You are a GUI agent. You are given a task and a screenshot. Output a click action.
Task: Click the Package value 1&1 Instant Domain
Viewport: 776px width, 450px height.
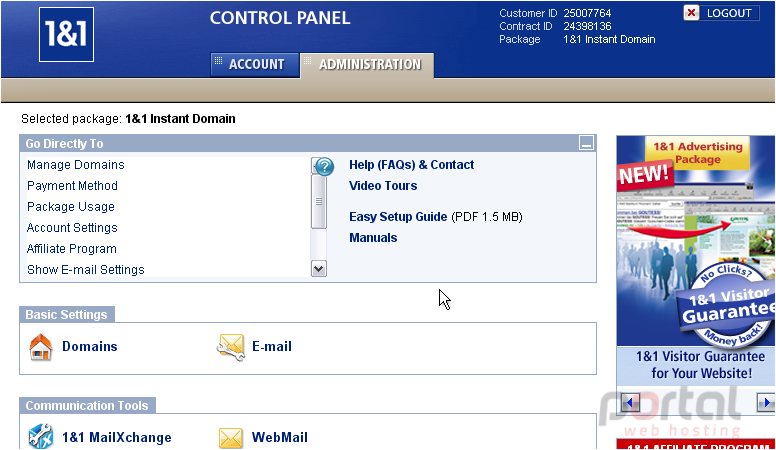pyautogui.click(x=609, y=39)
